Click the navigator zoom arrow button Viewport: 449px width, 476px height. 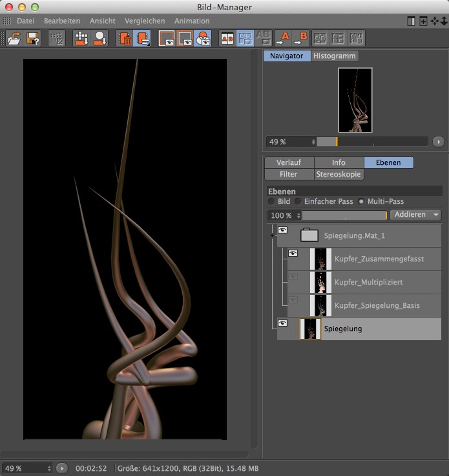click(438, 141)
